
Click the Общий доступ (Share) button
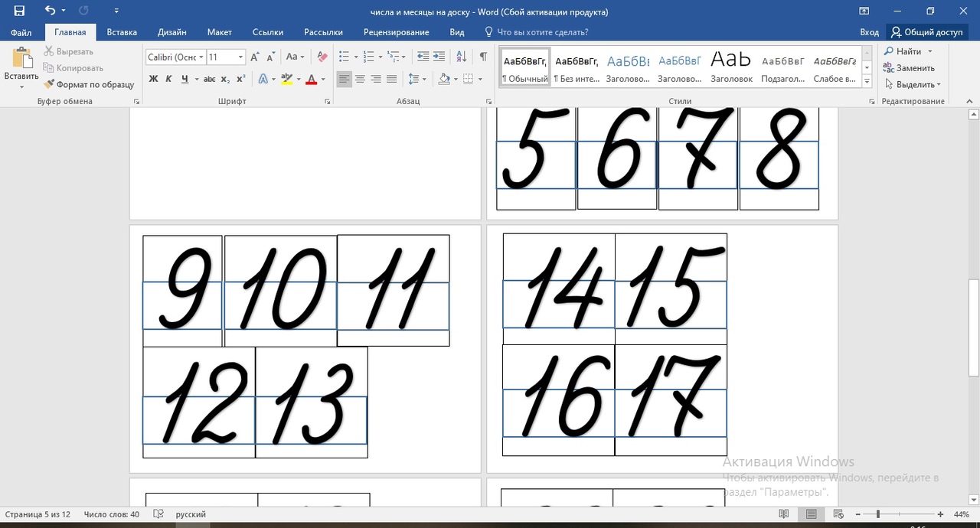[x=926, y=32]
